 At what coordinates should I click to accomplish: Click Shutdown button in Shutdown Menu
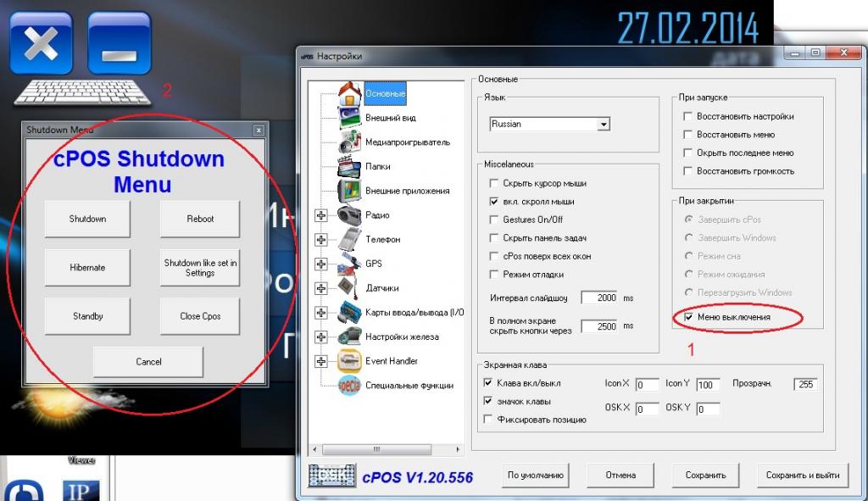pyautogui.click(x=87, y=219)
